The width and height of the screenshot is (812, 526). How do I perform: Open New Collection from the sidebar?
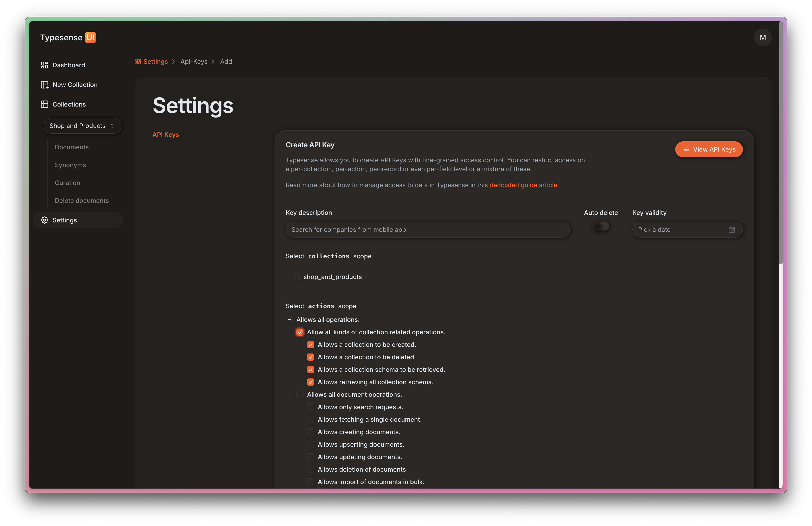pos(78,85)
